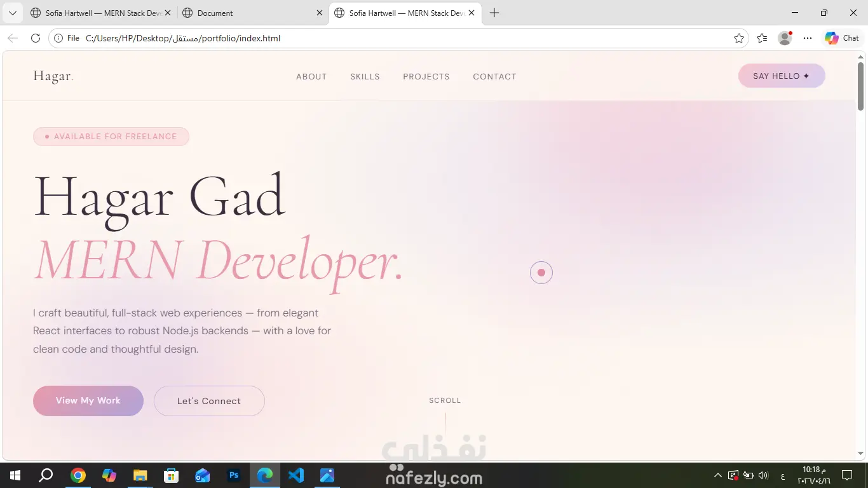Image resolution: width=868 pixels, height=488 pixels.
Task: Open Windows Search from the taskbar
Action: [46, 475]
